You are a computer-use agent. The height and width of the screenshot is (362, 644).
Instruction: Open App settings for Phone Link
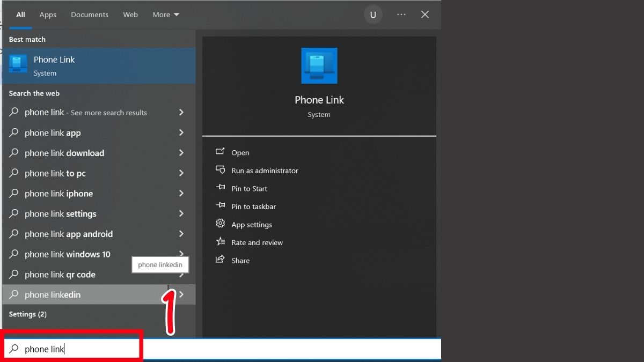[x=252, y=225]
